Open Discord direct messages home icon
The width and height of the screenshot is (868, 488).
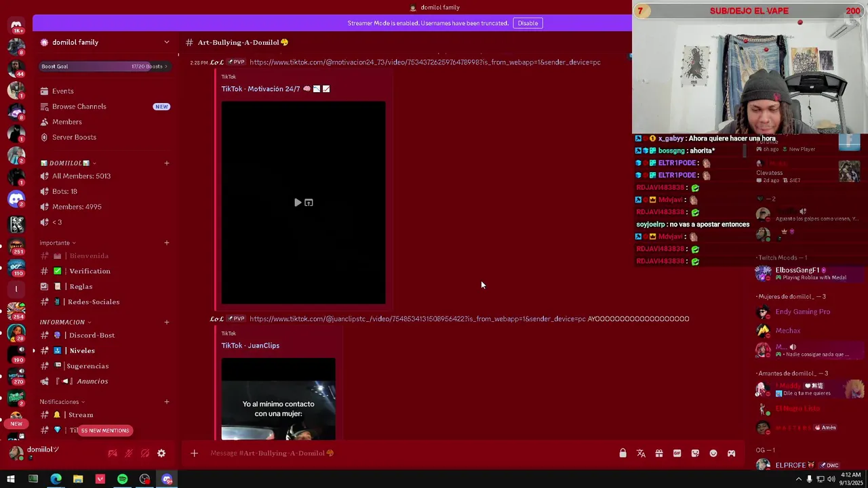(x=16, y=25)
